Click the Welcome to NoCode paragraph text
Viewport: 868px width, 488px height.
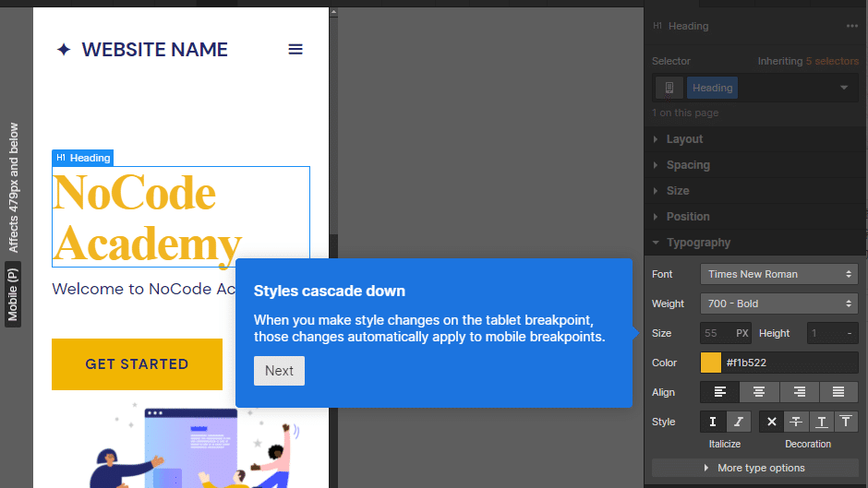pos(144,289)
